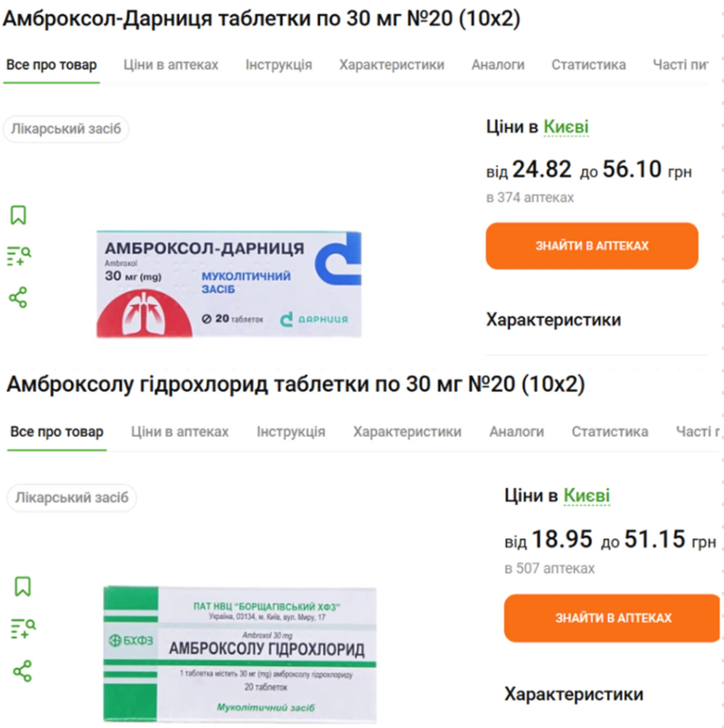Open the Амброксол-Дарниця package image
724x728 pixels.
click(x=229, y=284)
